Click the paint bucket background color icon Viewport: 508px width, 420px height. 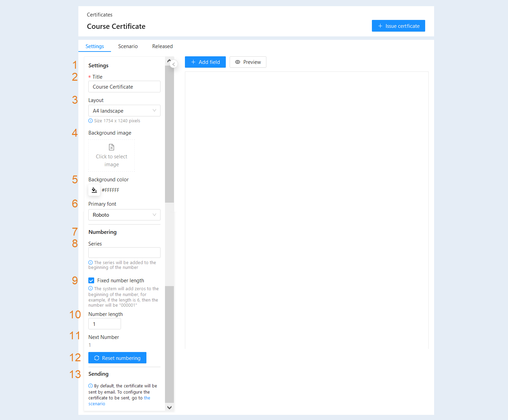click(94, 190)
